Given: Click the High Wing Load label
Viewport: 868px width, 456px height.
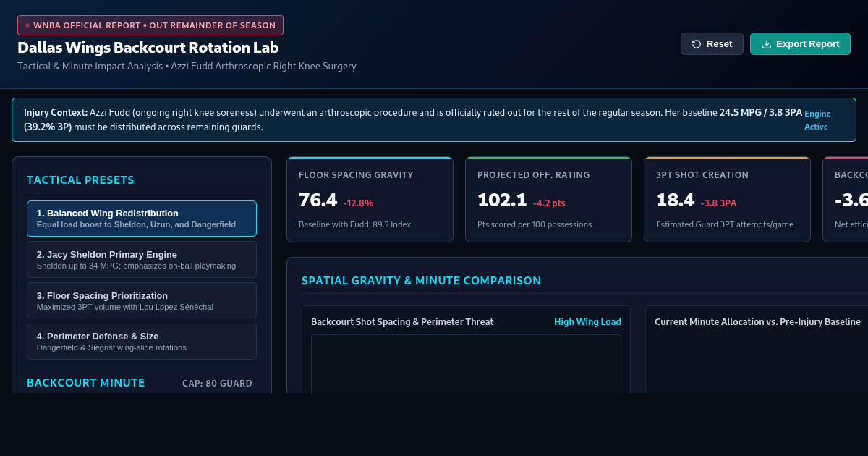Looking at the screenshot, I should 587,321.
